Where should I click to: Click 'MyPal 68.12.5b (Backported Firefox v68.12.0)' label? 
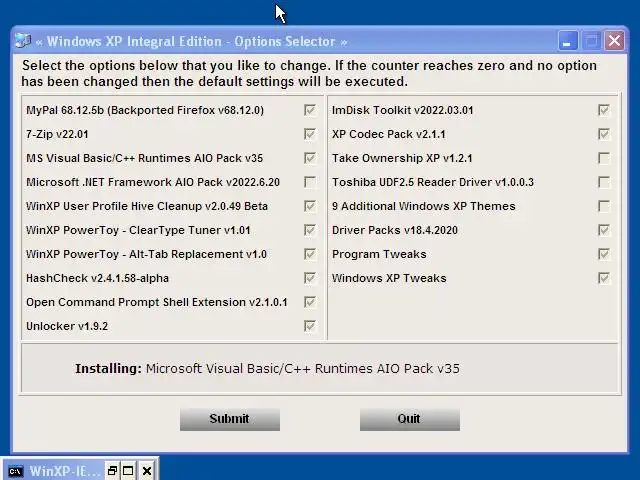(145, 110)
